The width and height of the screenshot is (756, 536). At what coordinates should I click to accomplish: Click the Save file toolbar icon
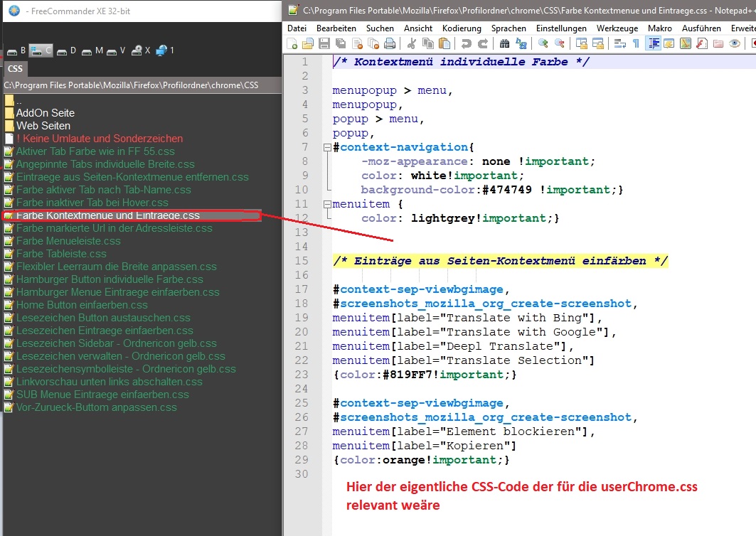(x=323, y=44)
